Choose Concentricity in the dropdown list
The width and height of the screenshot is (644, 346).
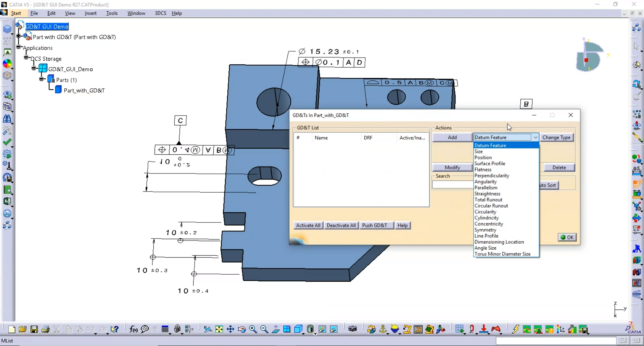tap(488, 224)
